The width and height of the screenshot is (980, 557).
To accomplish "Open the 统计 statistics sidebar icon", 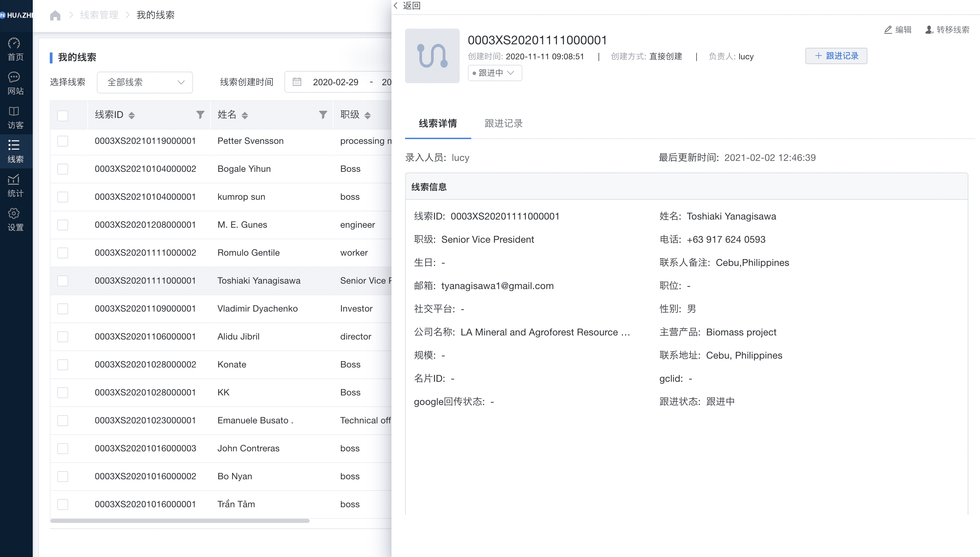I will [15, 185].
